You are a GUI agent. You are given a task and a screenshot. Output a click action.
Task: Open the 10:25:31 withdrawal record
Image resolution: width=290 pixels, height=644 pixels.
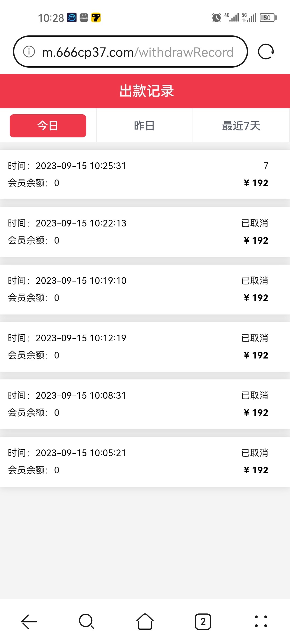145,174
